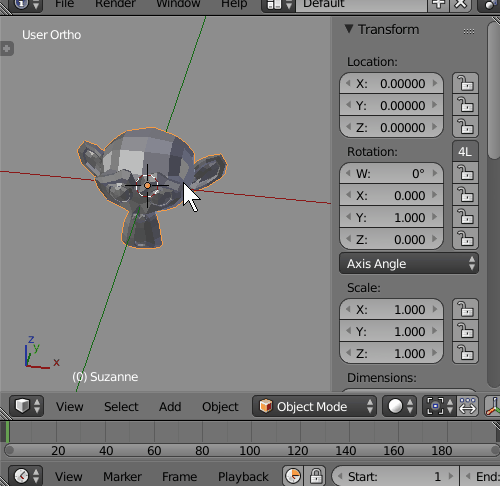The width and height of the screenshot is (500, 486).
Task: Click the green current frame indicator
Action: point(7,432)
